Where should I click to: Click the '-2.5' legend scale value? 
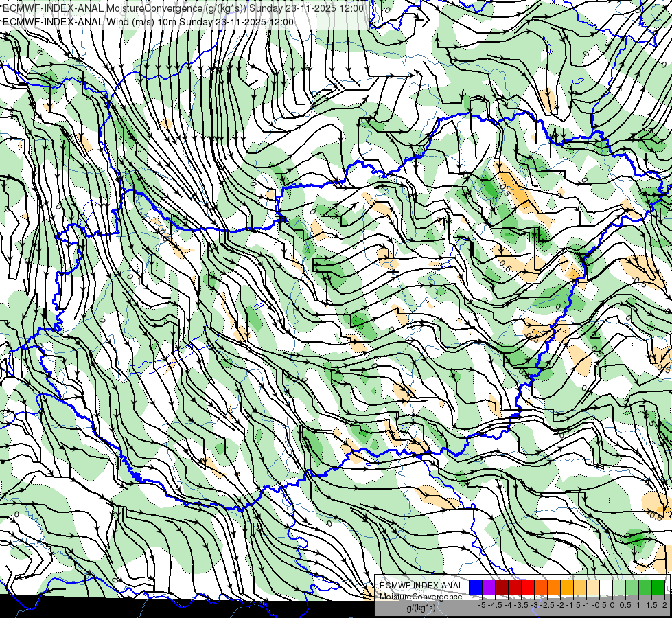click(x=547, y=605)
